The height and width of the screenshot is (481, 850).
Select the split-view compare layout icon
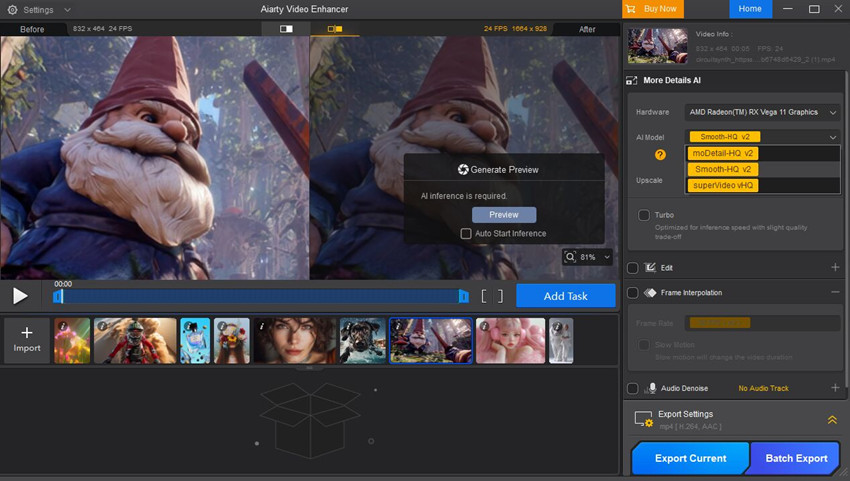334,29
